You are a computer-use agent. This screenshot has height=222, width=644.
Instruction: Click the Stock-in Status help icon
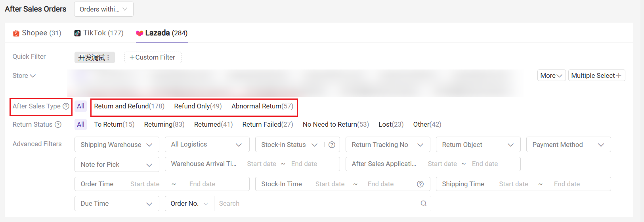(332, 145)
